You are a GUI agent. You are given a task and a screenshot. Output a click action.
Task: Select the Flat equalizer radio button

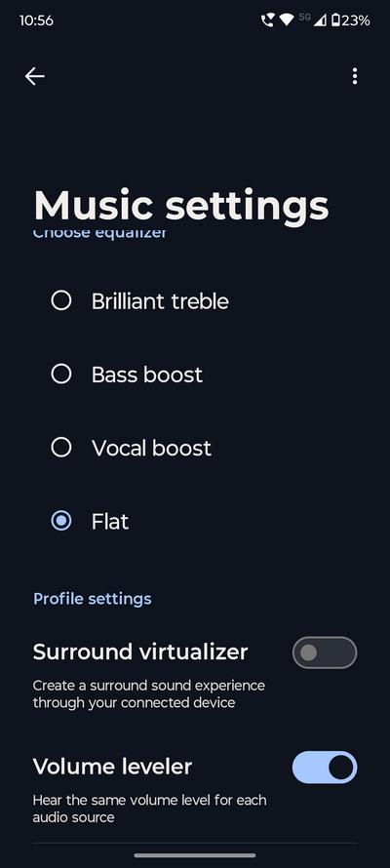[60, 521]
